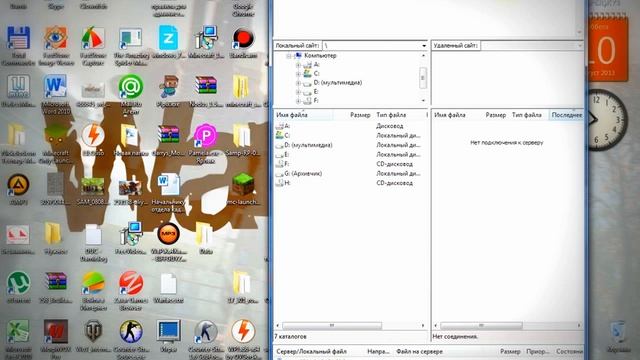Select E: drive row in file list
640x360 pixels.
pyautogui.click(x=350, y=155)
